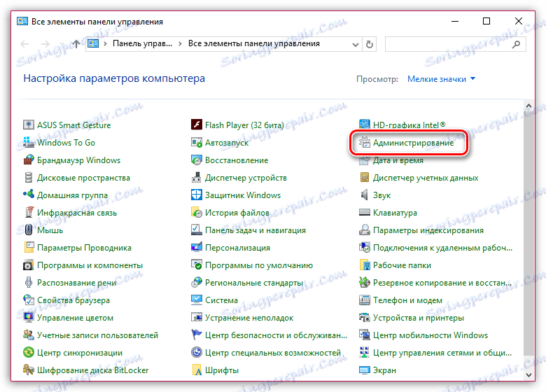Click the refresh button in address bar
The width and height of the screenshot is (546, 392).
tap(370, 44)
